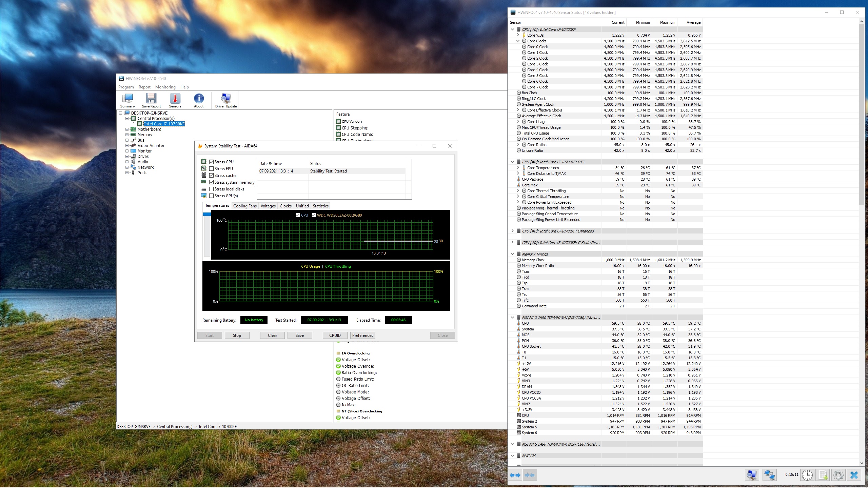This screenshot has width=868, height=488.
Task: Click the logging sheet icon with plus
Action: pyautogui.click(x=823, y=475)
